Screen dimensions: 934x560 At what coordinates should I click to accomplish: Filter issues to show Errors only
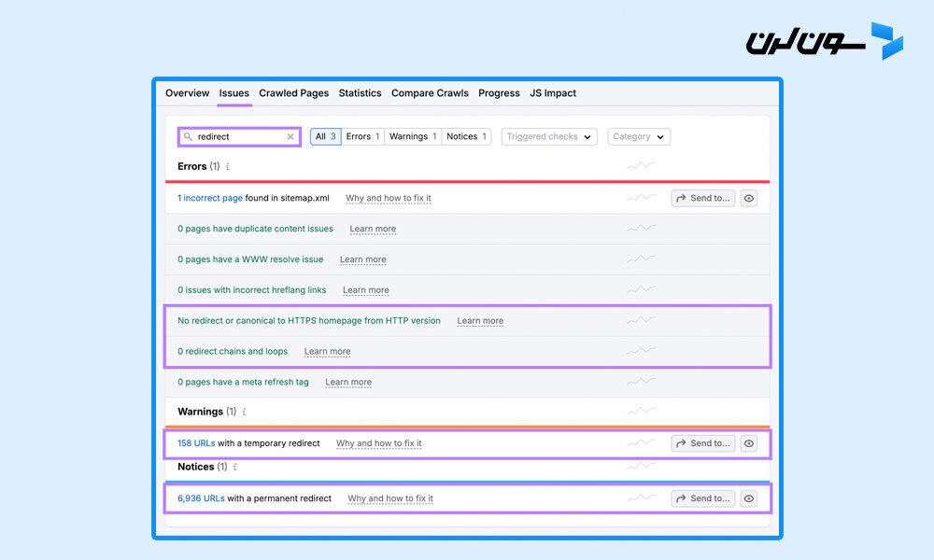tap(362, 137)
